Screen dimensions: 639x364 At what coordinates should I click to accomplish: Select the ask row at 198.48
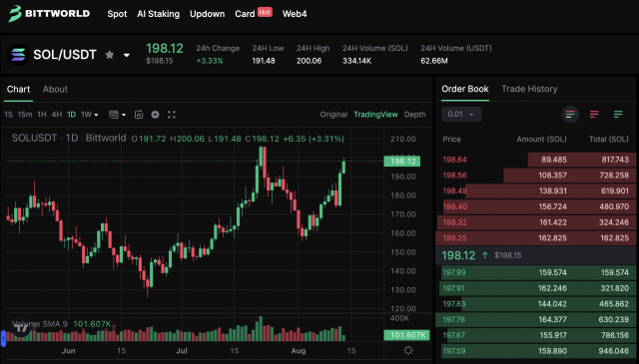pyautogui.click(x=535, y=190)
